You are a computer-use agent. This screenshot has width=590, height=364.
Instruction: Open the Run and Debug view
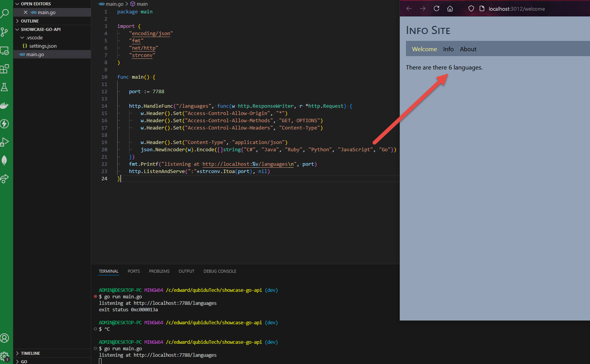pyautogui.click(x=5, y=142)
